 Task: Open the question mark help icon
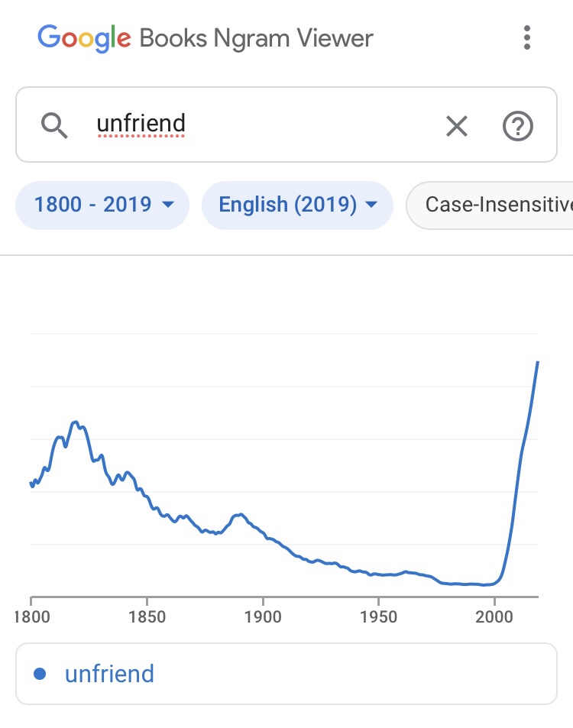pyautogui.click(x=517, y=125)
